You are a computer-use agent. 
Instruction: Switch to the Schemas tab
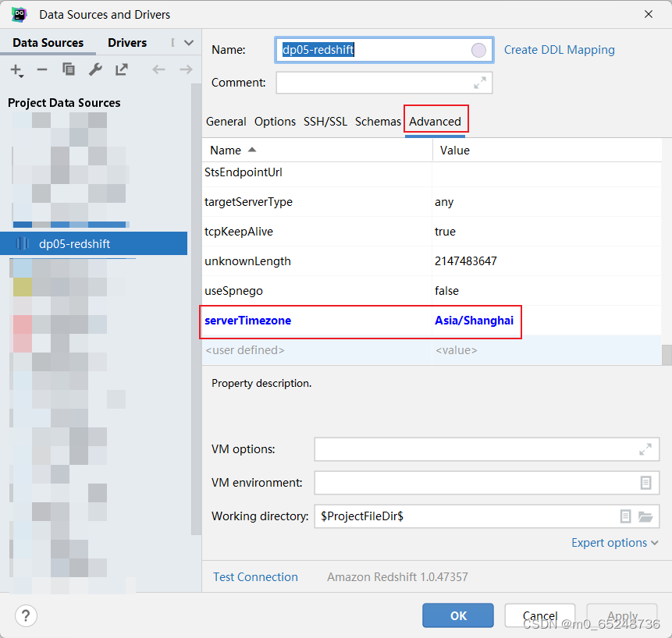(378, 122)
